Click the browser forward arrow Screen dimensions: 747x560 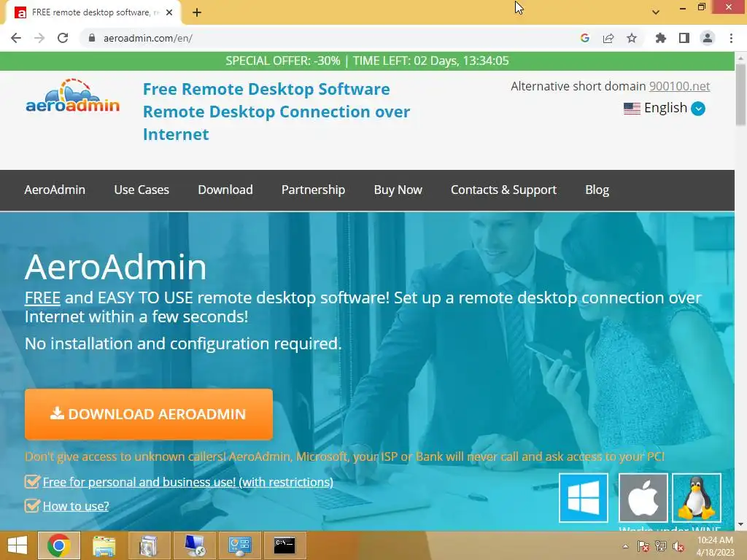point(39,38)
